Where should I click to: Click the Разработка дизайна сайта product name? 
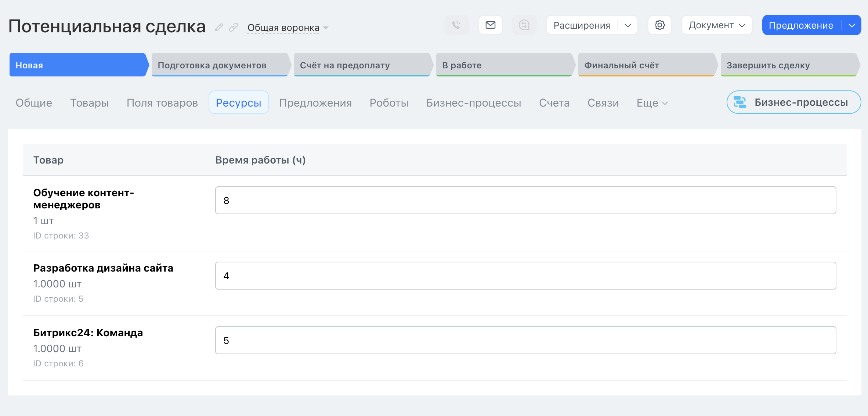point(103,268)
